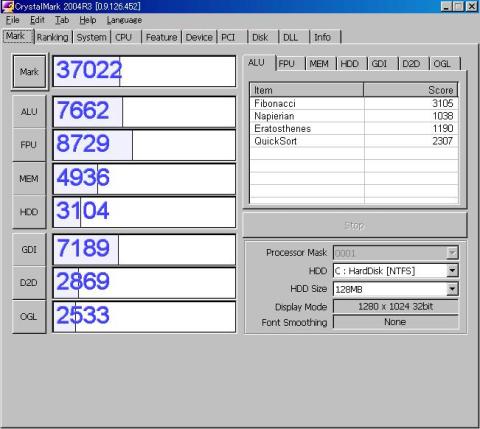Click the Stop button

(355, 226)
